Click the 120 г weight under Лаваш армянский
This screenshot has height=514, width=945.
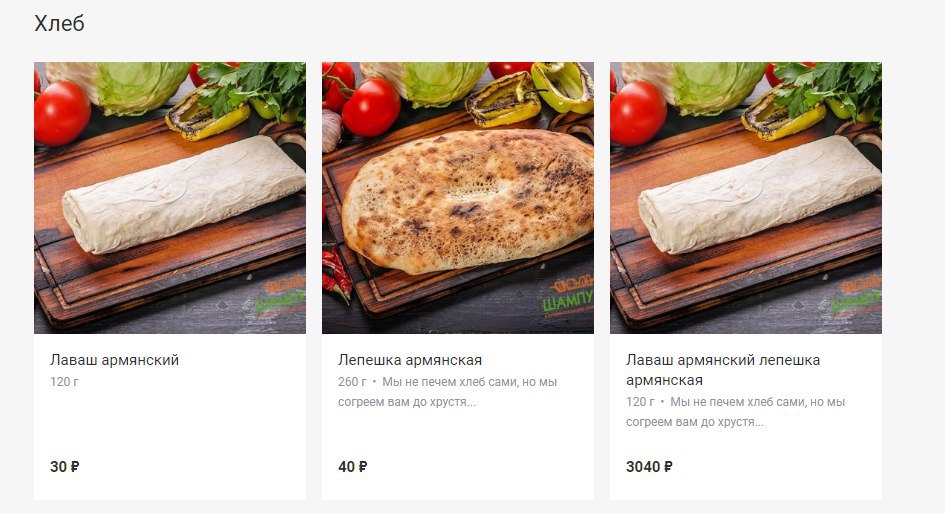pyautogui.click(x=64, y=382)
